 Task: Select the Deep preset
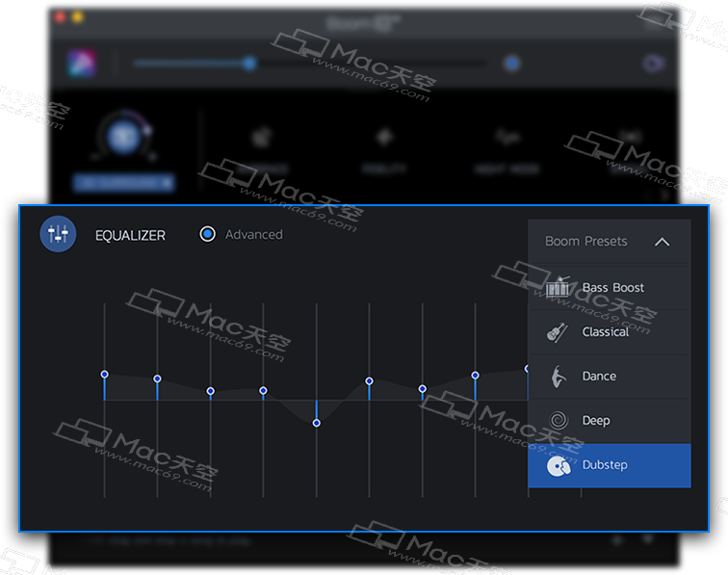pos(610,421)
